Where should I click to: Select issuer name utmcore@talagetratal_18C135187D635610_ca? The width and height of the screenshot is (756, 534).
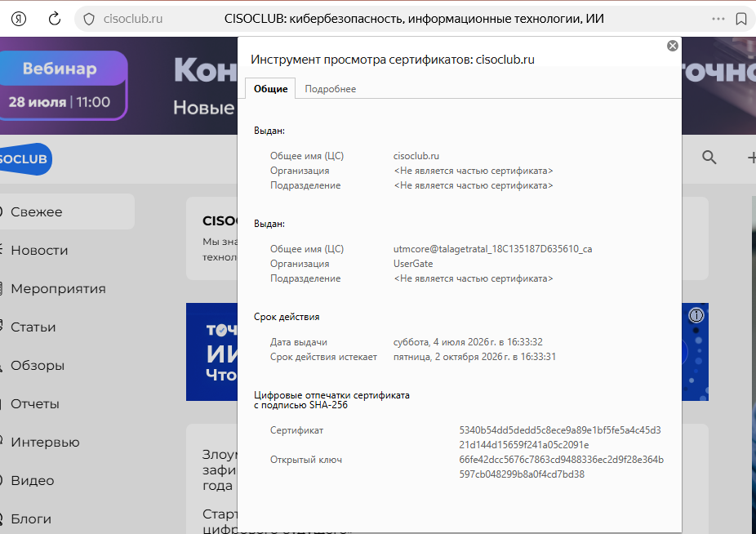(x=493, y=249)
